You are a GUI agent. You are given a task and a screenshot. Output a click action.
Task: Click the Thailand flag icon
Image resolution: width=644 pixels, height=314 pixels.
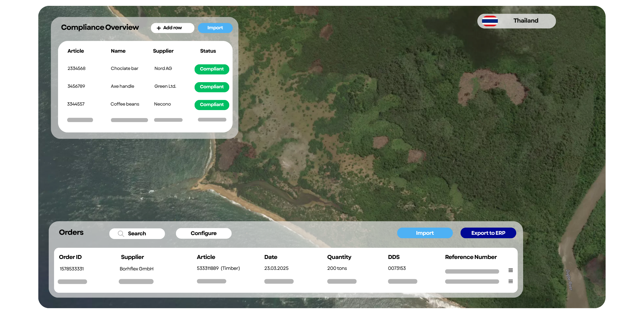490,21
